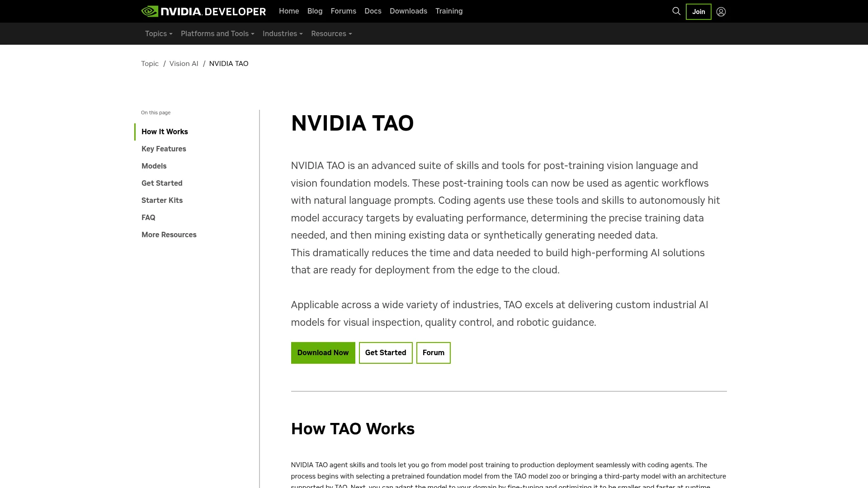Jump to Starter Kits section

tap(162, 201)
